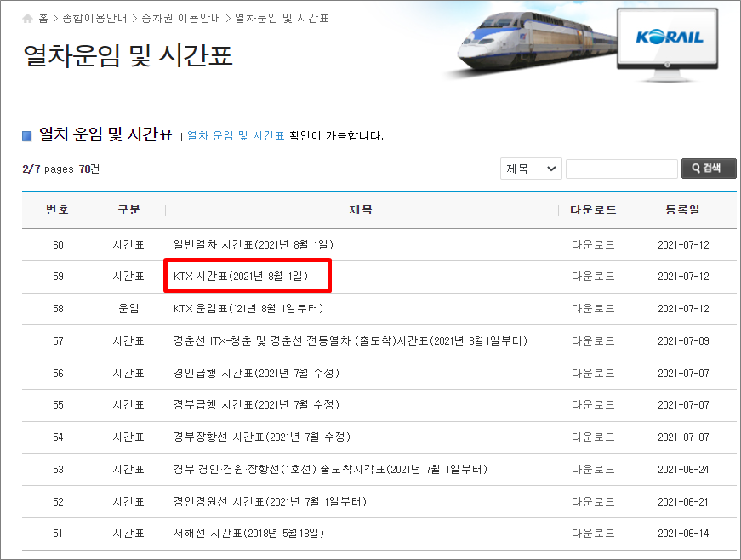The height and width of the screenshot is (560, 741).
Task: Click the number 51 cell
Action: pos(58,534)
